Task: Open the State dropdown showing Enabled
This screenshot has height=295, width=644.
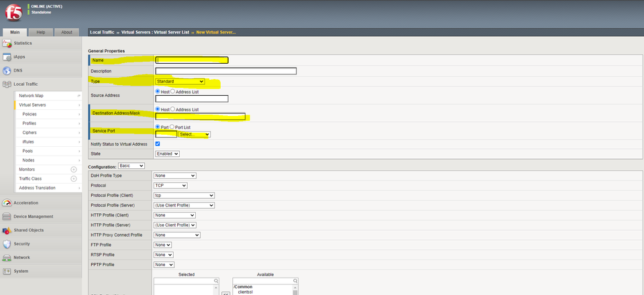Action: click(167, 154)
